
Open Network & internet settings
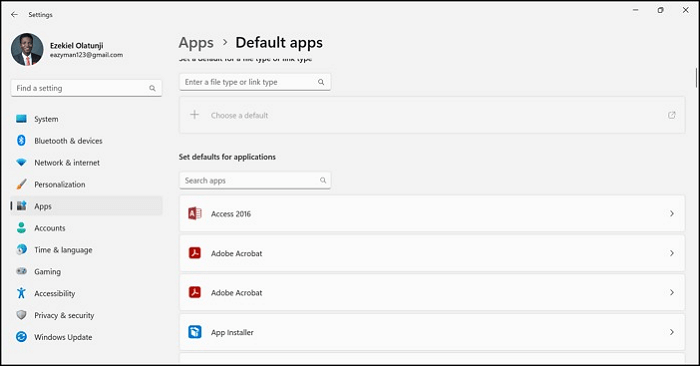point(86,163)
